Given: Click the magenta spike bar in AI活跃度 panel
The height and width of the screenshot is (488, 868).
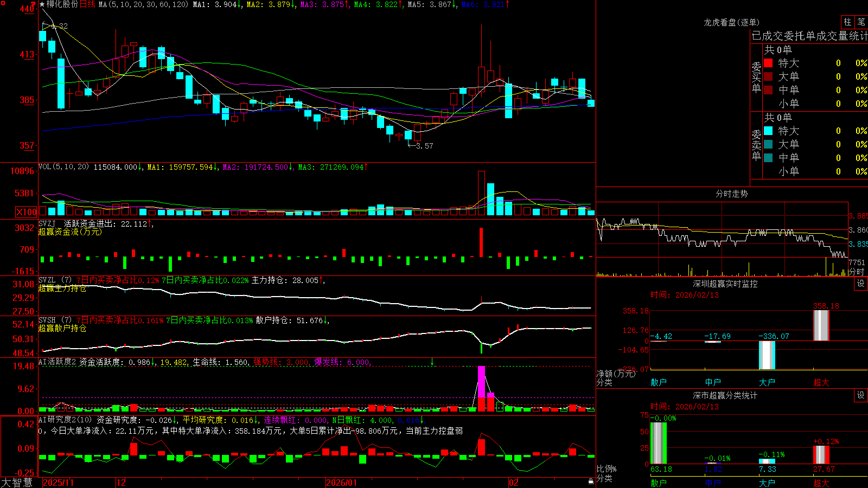Looking at the screenshot, I should point(481,382).
